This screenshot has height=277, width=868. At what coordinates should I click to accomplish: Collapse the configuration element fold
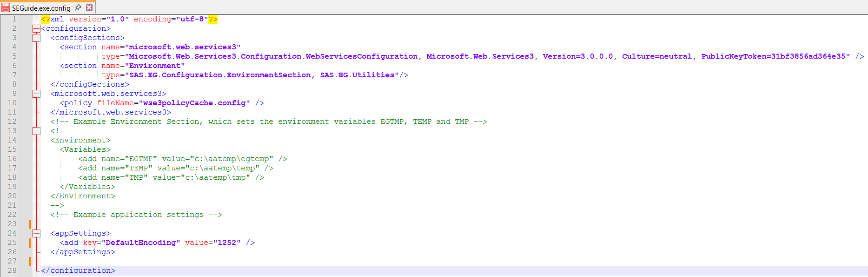coord(36,28)
